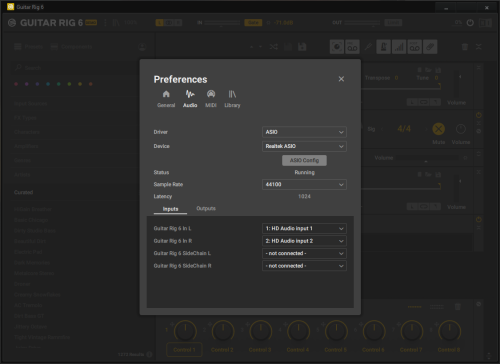Open the SideChain L input dropdown
Screen dimensions: 500x364
304,253
